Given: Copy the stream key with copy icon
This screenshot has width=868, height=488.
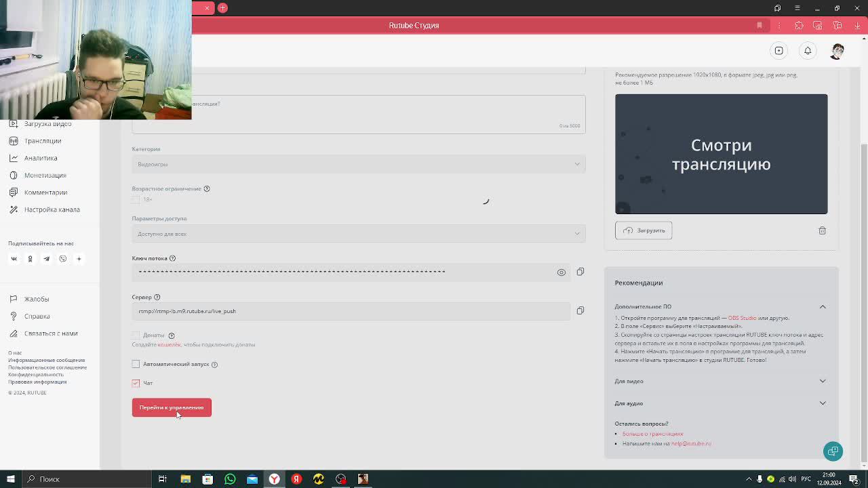Looking at the screenshot, I should click(x=580, y=272).
